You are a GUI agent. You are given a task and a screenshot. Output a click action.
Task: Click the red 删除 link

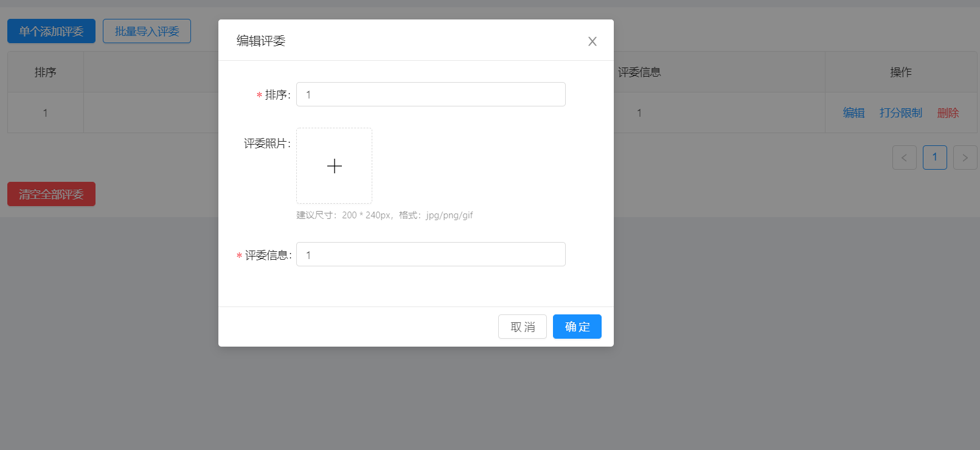click(x=948, y=112)
